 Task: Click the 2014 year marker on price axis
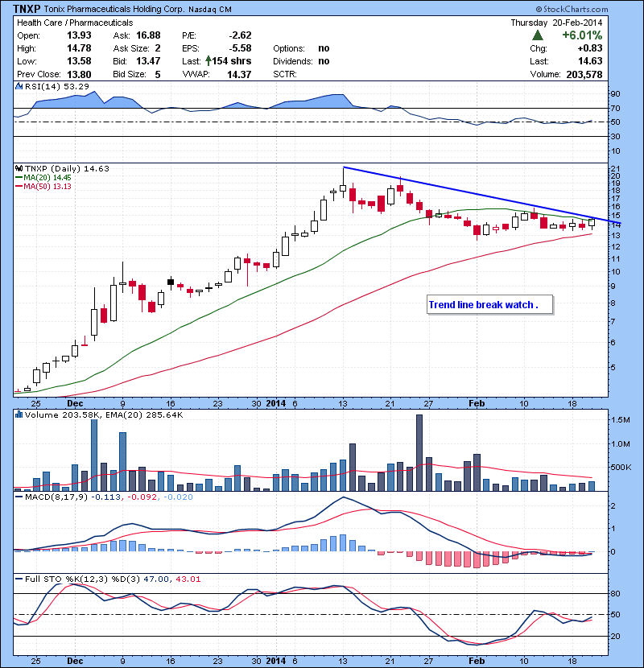click(x=276, y=403)
